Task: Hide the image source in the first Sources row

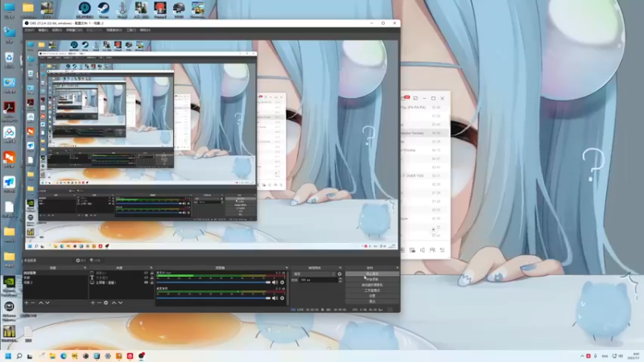Action: pos(146,273)
